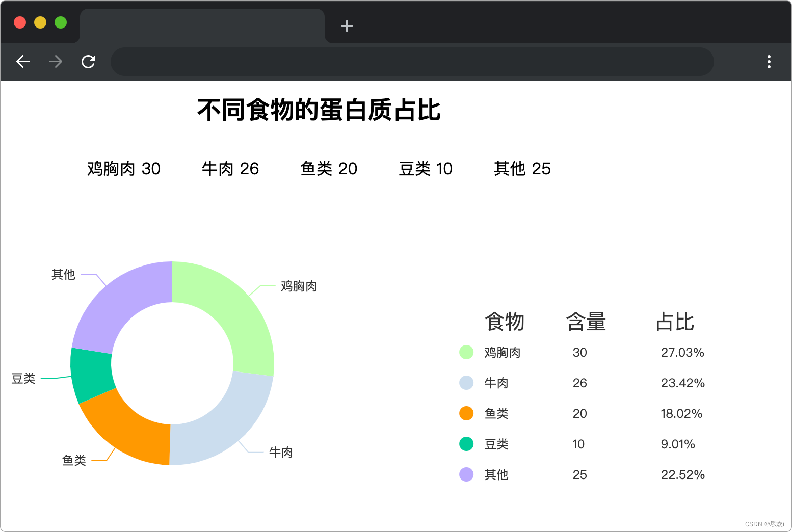Click the 鱼类 label beside the chart
The width and height of the screenshot is (792, 532).
click(74, 461)
